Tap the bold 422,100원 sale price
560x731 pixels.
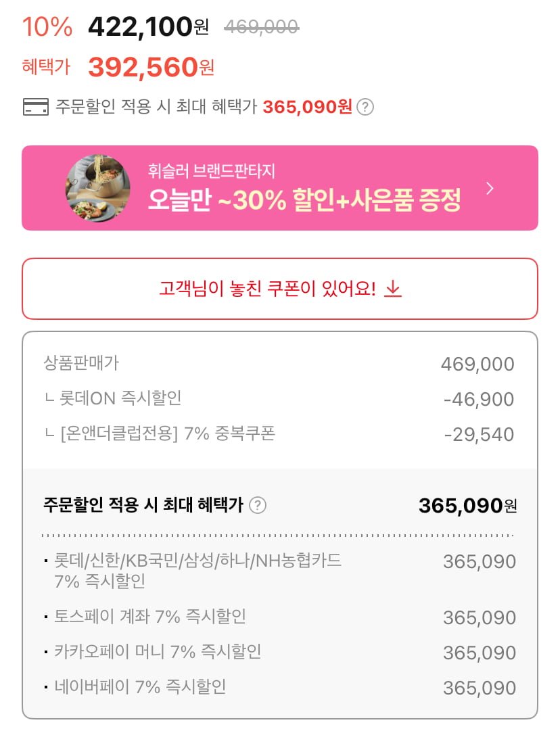coord(147,26)
